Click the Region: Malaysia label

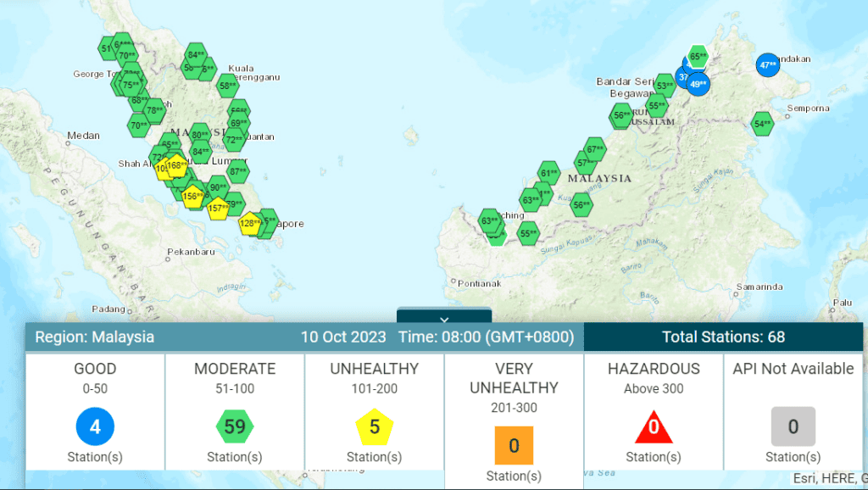[x=95, y=337]
